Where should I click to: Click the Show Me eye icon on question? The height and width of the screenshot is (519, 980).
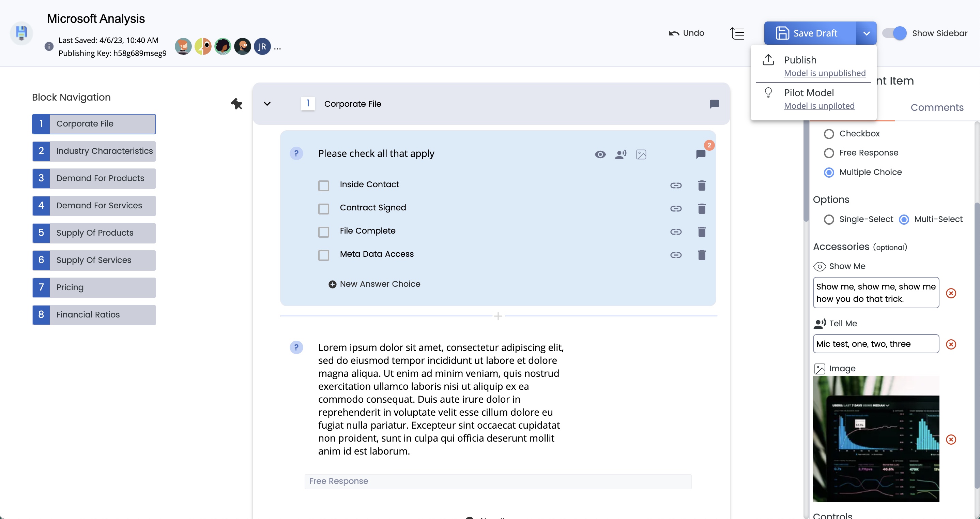(600, 154)
